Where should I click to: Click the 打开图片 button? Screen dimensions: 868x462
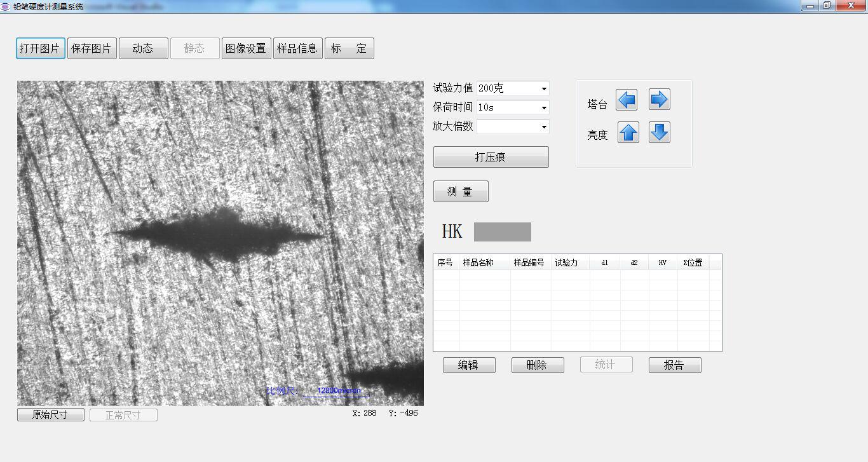pyautogui.click(x=40, y=49)
